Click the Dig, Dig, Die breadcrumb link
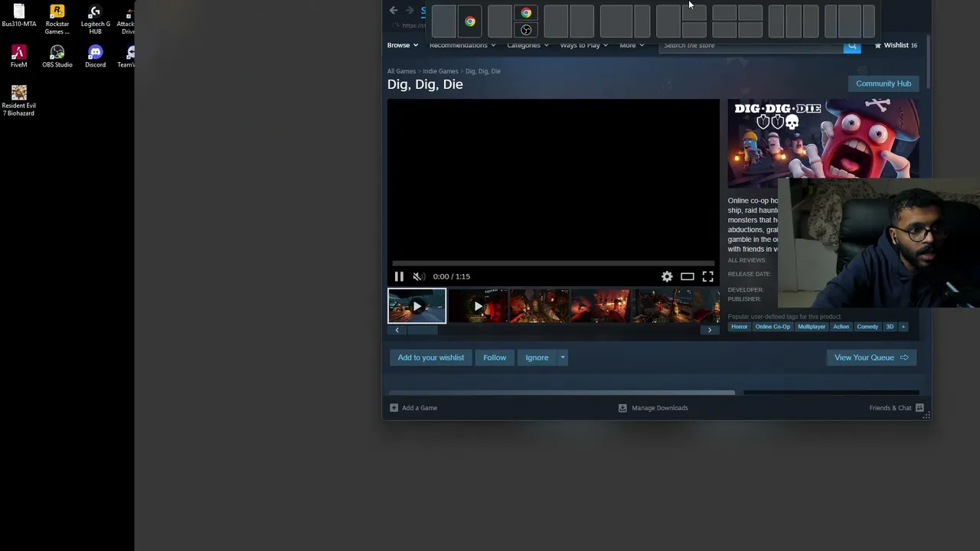This screenshot has width=980, height=551. 483,71
